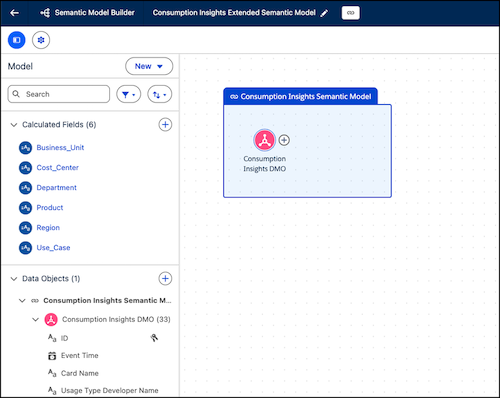
Task: Click the Consumption Insights Extended Semantic Model title
Action: (x=234, y=13)
